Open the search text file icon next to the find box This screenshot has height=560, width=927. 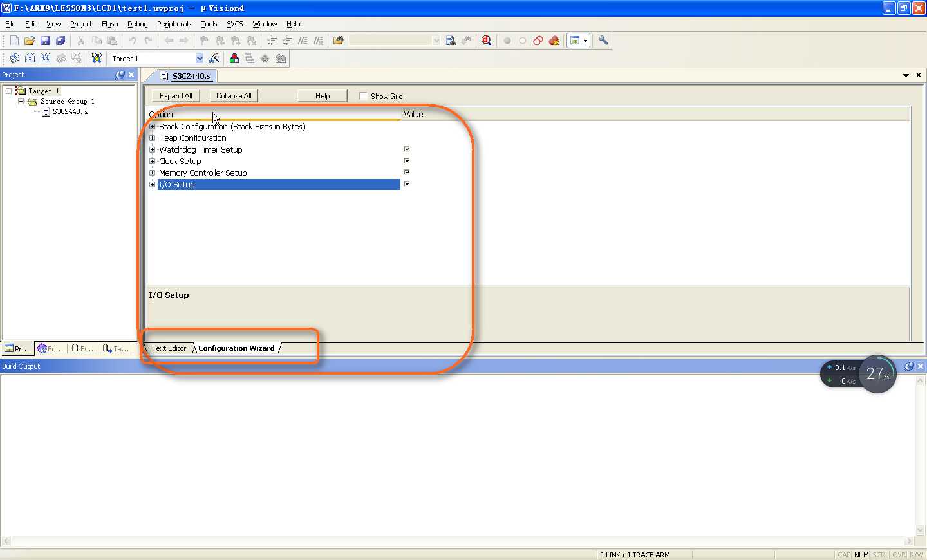[451, 41]
